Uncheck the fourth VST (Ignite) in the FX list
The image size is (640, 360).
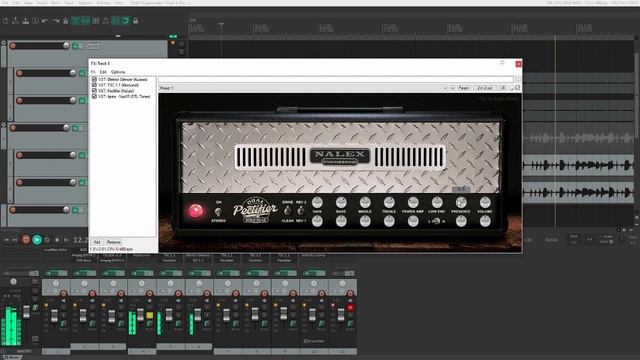tap(94, 96)
